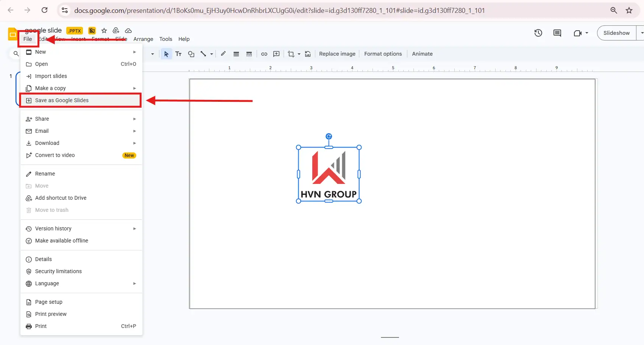Expand the Email submenu
Viewport: 644px width, 345px height.
click(x=81, y=131)
